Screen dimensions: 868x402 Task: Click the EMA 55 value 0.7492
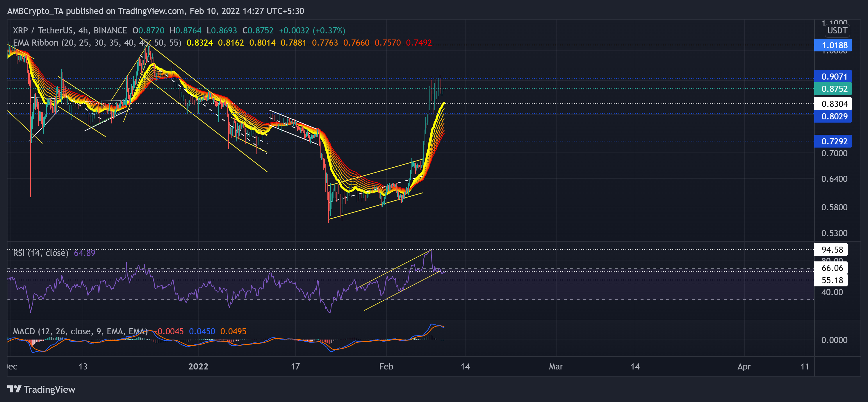tap(419, 43)
